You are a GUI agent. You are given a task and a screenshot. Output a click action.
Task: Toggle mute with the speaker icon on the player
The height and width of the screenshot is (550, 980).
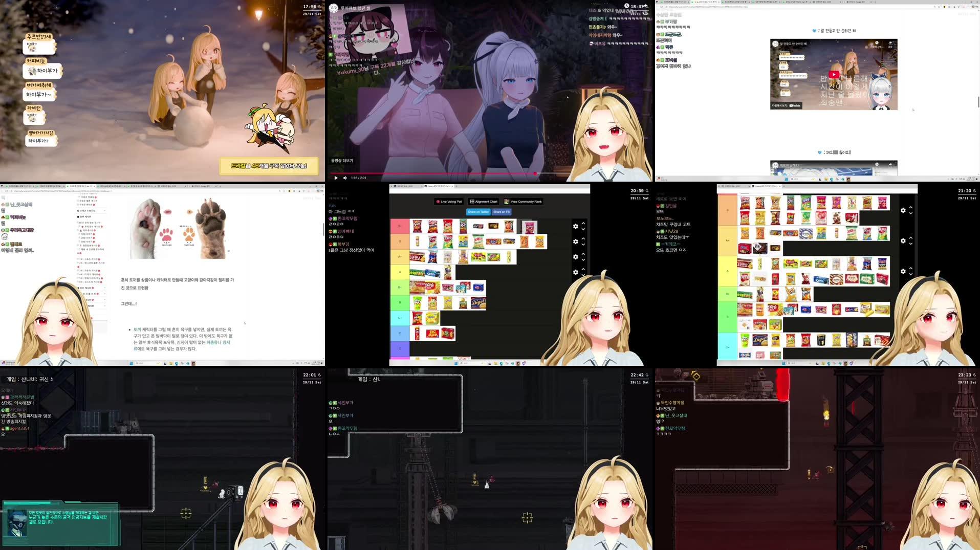pyautogui.click(x=345, y=178)
